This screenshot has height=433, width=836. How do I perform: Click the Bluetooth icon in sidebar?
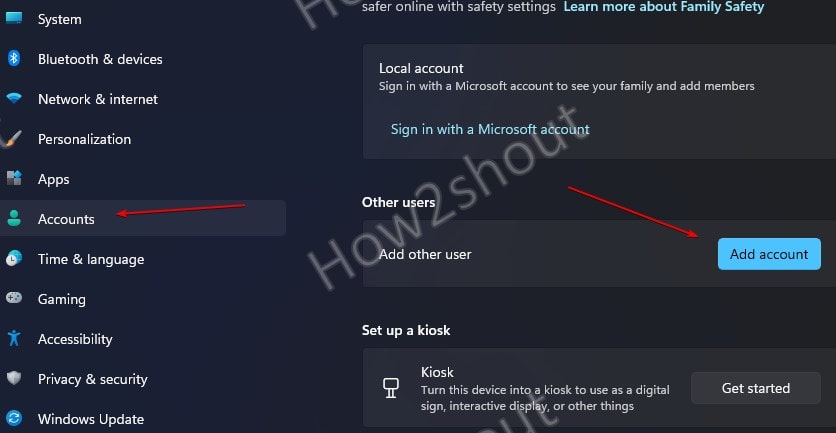(14, 59)
